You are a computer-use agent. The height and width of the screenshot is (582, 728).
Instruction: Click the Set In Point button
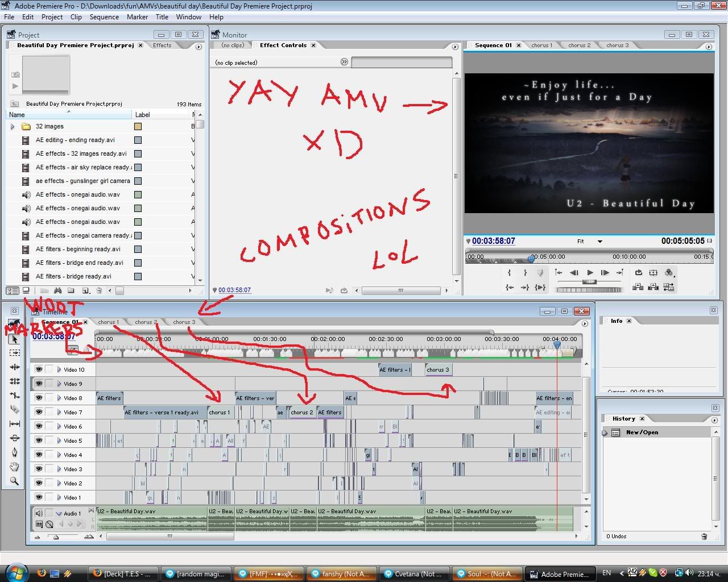coord(510,273)
